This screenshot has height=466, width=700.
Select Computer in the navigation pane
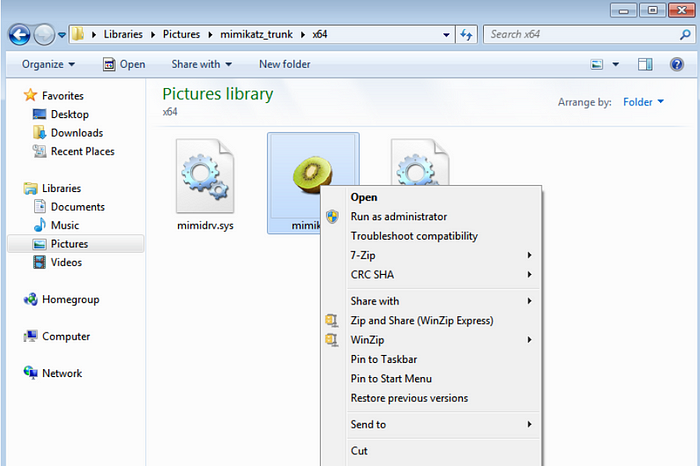point(57,337)
